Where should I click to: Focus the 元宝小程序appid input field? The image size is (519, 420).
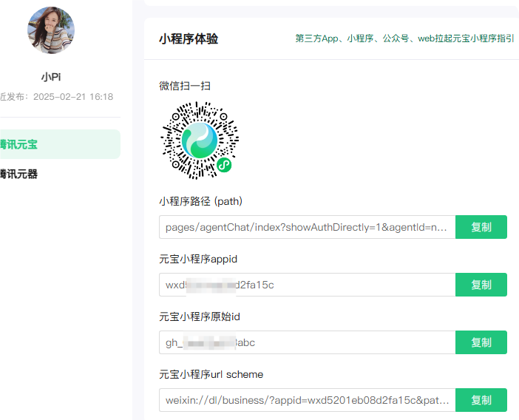pos(307,285)
